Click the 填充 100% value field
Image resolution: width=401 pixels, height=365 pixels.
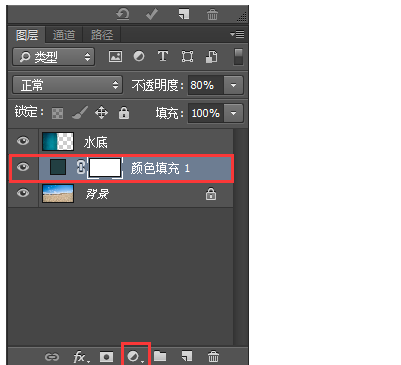pyautogui.click(x=206, y=113)
